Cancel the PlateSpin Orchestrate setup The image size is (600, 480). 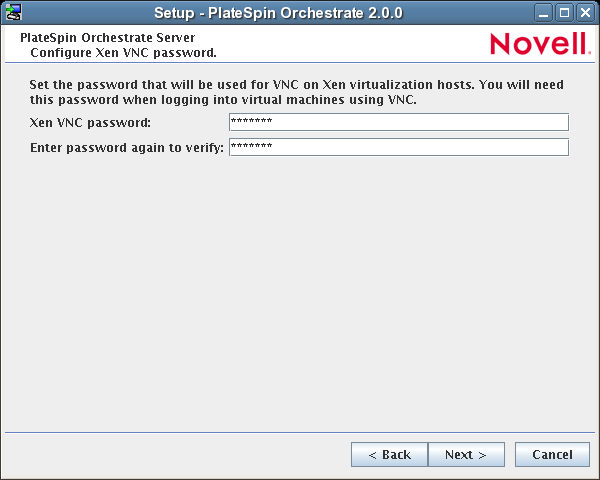552,455
